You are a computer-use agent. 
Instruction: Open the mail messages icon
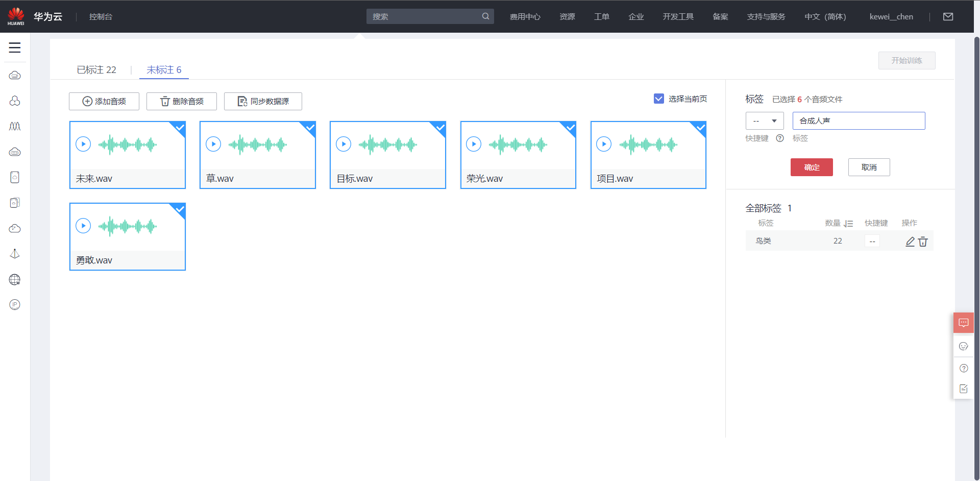948,16
